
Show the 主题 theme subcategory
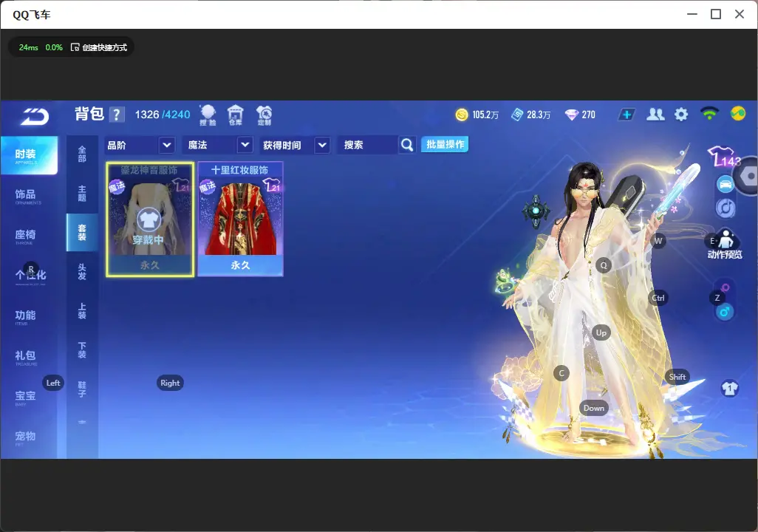coord(82,194)
